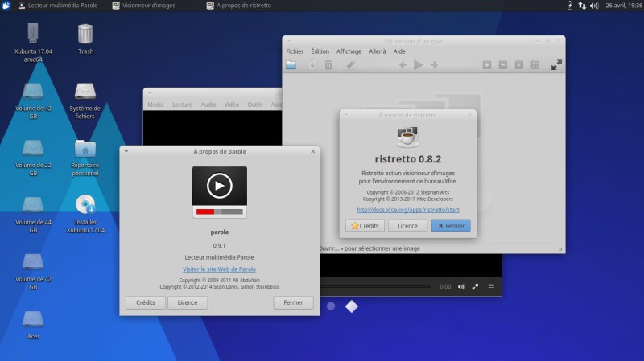The width and height of the screenshot is (644, 361).
Task: Click the fullscreen arrows icon in Parole player
Action: [x=475, y=287]
